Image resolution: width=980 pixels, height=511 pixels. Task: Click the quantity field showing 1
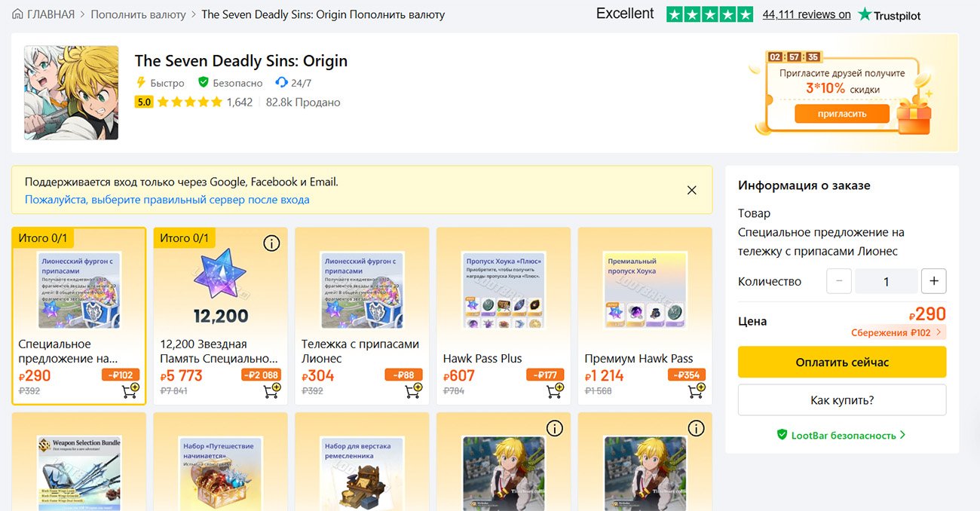886,281
